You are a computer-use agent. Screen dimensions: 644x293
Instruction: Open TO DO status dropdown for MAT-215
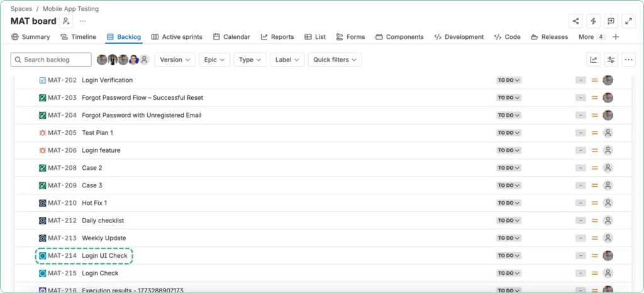coord(509,273)
